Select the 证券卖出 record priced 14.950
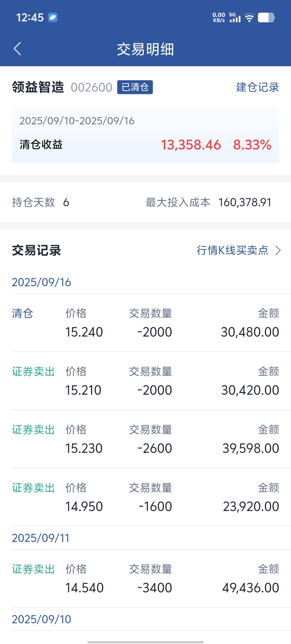The image size is (291, 644). pyautogui.click(x=145, y=497)
